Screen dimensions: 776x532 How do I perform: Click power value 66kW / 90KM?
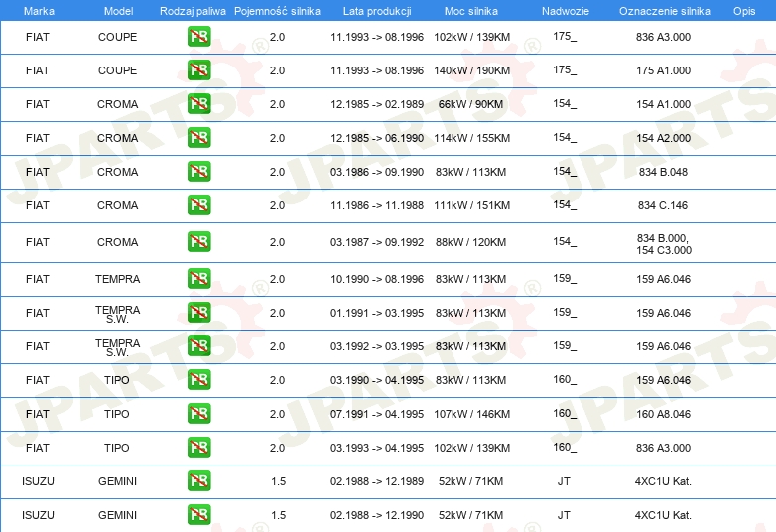coord(470,104)
